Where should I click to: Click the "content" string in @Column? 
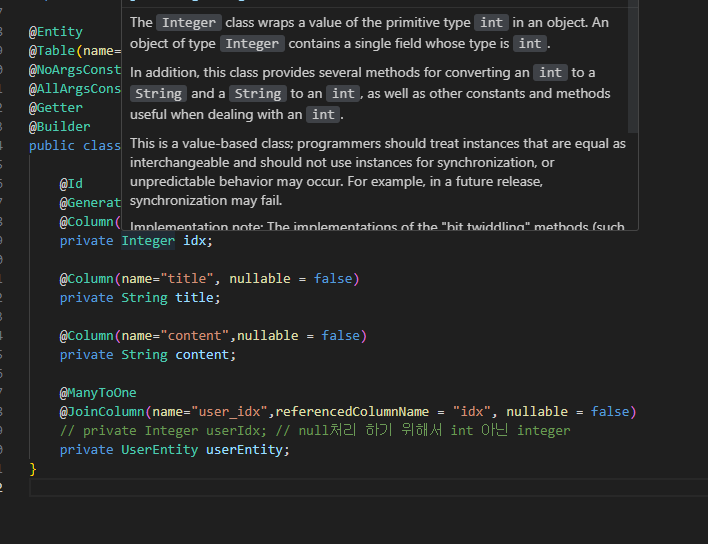[x=195, y=335]
